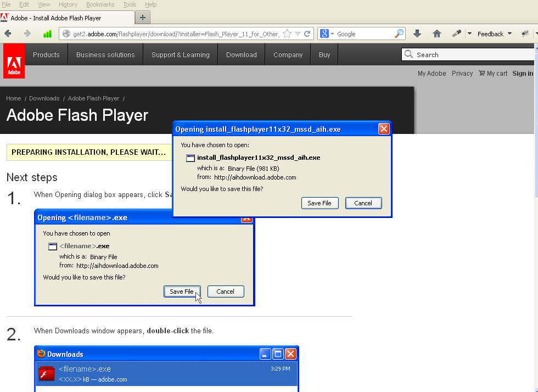The width and height of the screenshot is (538, 392).
Task: Open the Edit menu
Action: point(24,4)
